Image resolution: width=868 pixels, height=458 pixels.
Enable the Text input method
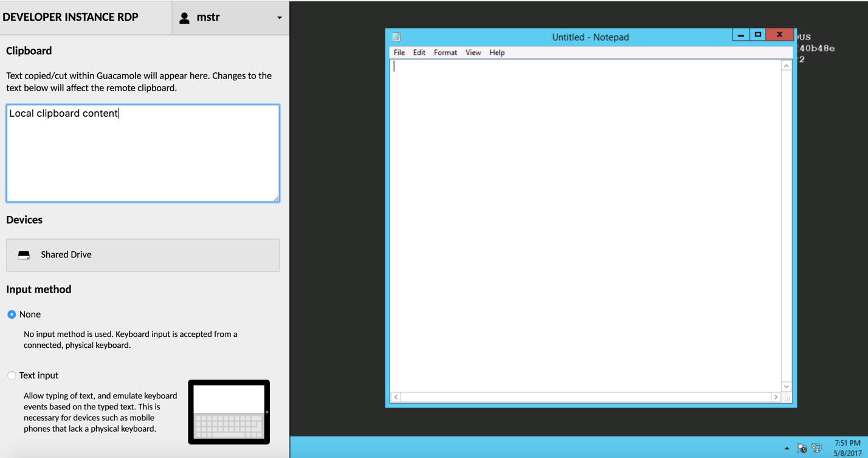12,375
